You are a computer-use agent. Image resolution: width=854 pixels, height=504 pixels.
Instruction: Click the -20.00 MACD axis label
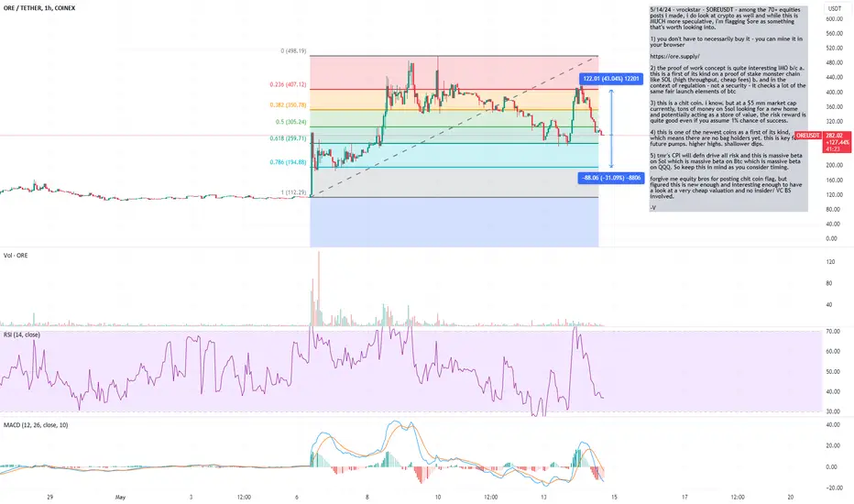point(833,488)
